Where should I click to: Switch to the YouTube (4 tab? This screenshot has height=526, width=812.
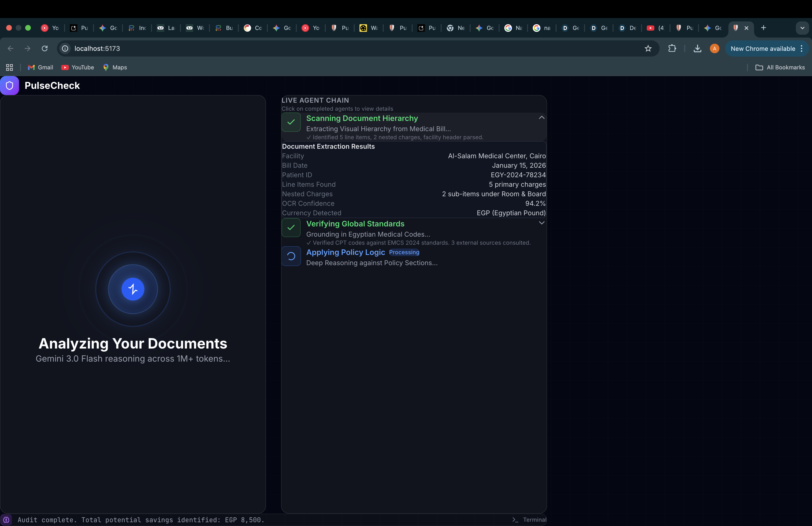click(x=655, y=28)
